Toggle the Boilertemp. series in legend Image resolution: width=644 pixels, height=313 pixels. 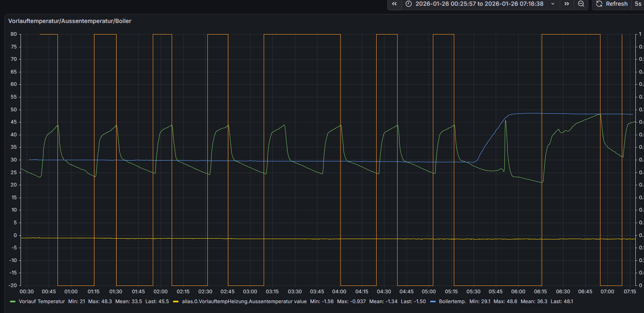click(452, 301)
